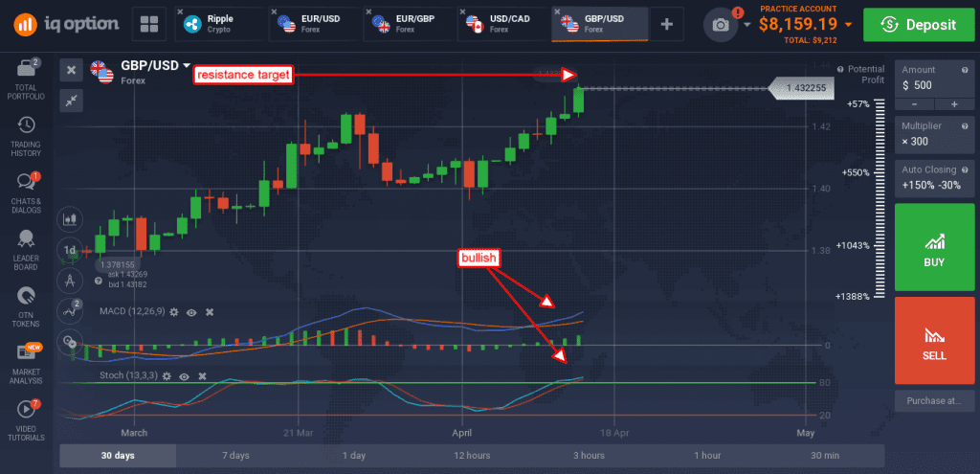Image resolution: width=980 pixels, height=474 pixels.
Task: Close the GBP/USD chart with the X button
Action: point(71,70)
